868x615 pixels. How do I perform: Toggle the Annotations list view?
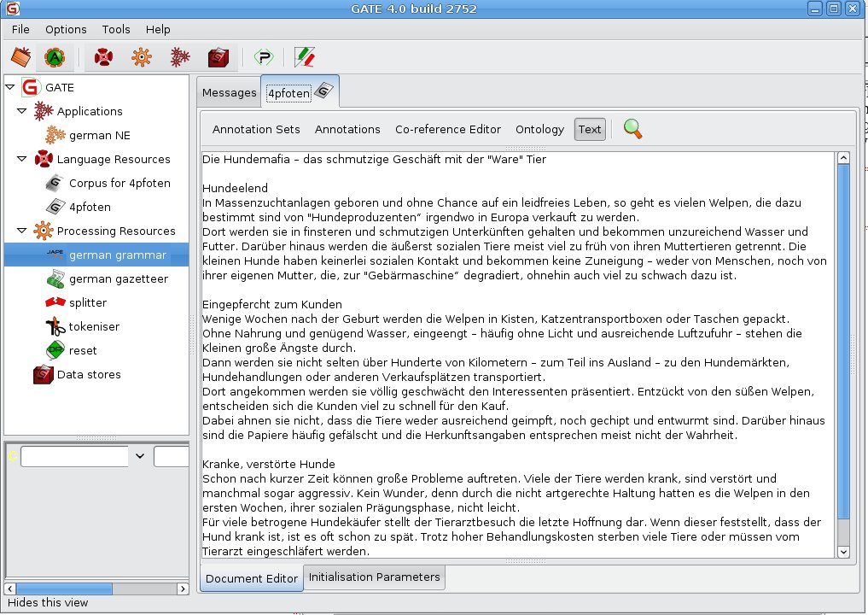(x=347, y=129)
